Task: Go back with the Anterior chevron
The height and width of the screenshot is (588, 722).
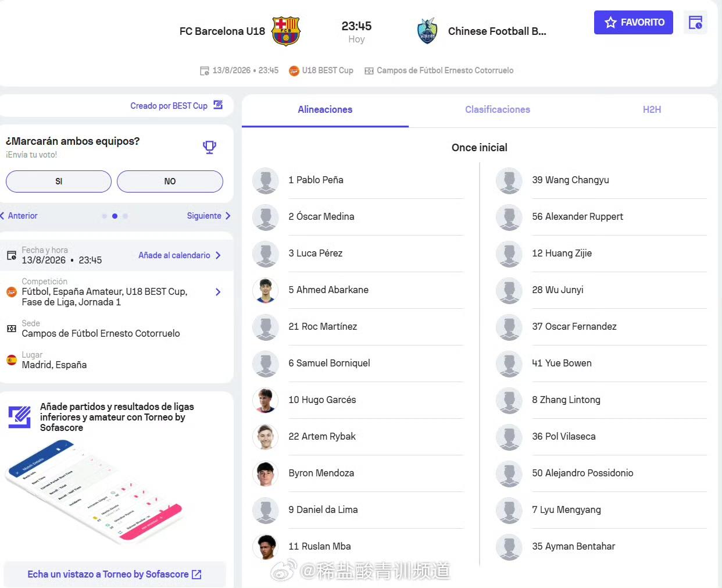Action: pyautogui.click(x=19, y=216)
